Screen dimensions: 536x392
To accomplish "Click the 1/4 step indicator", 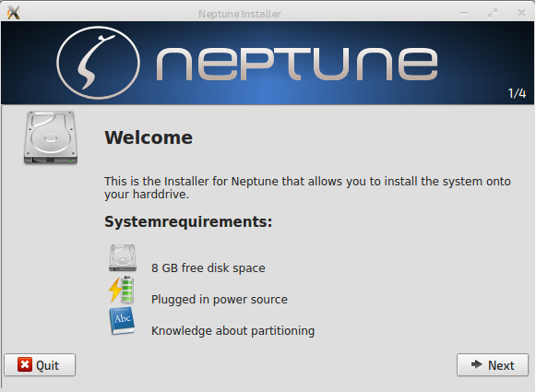I will (517, 93).
